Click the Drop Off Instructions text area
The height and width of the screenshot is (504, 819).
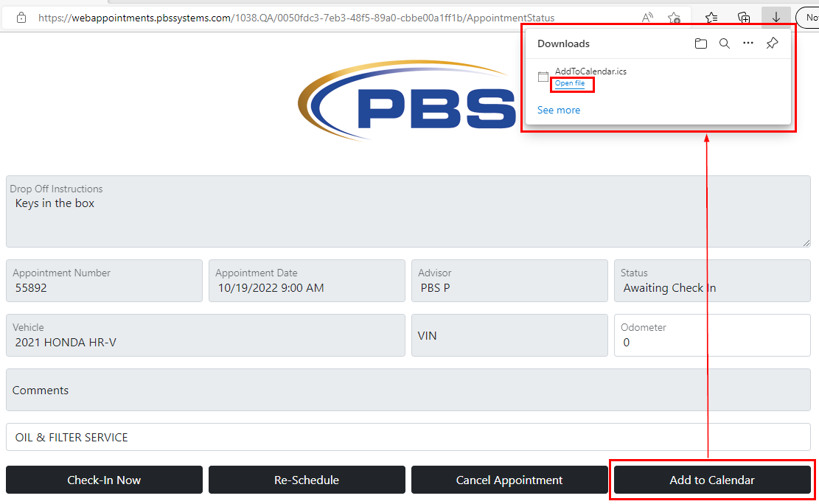(x=408, y=211)
